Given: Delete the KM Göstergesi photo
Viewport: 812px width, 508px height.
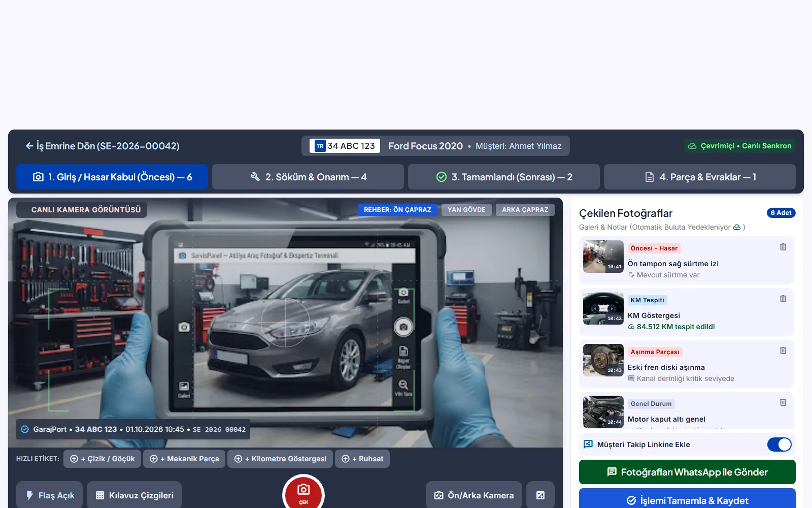Looking at the screenshot, I should [783, 299].
